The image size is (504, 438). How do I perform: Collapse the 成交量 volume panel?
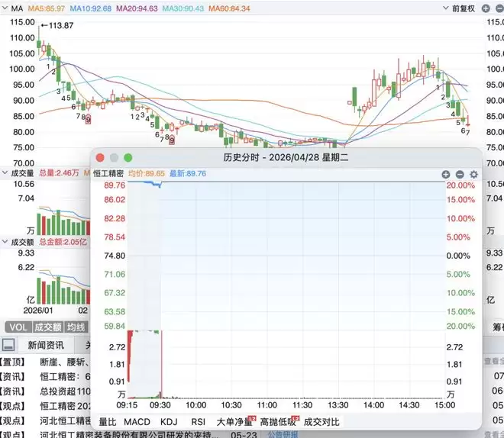[5, 172]
